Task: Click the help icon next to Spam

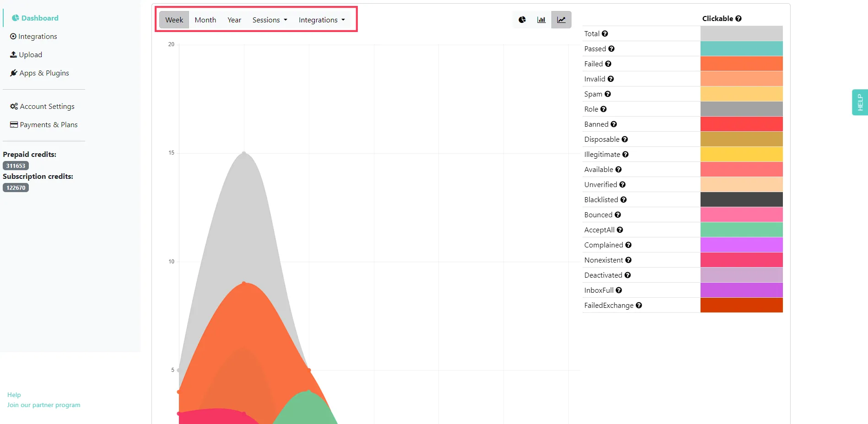Action: pyautogui.click(x=608, y=94)
